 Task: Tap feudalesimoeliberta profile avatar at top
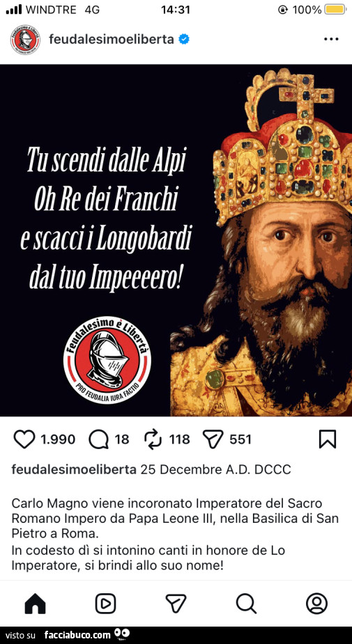[25, 40]
